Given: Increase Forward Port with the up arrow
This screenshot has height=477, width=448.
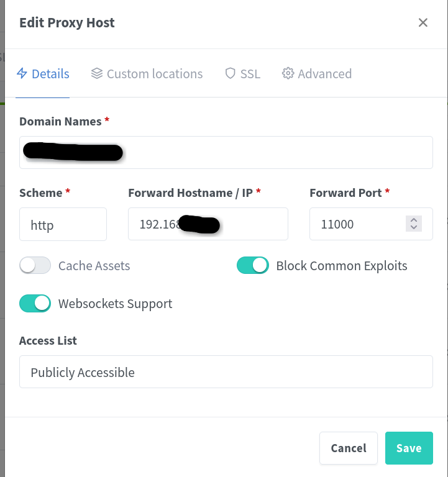Looking at the screenshot, I should 413,220.
